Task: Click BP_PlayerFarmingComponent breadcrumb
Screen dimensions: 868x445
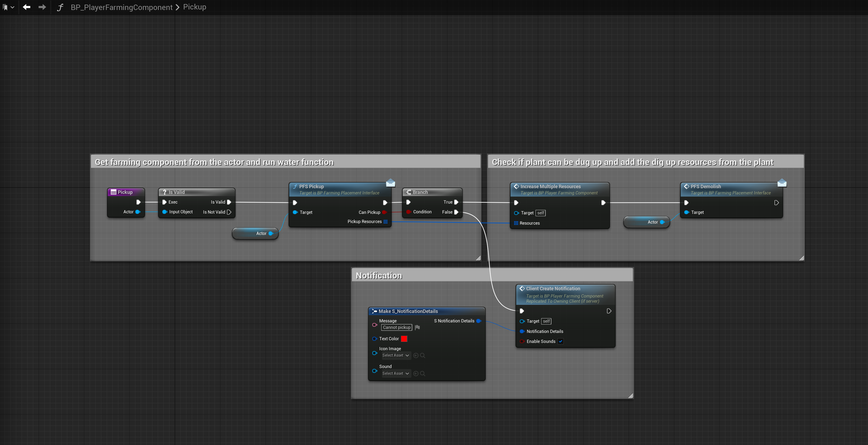Action: 121,7
